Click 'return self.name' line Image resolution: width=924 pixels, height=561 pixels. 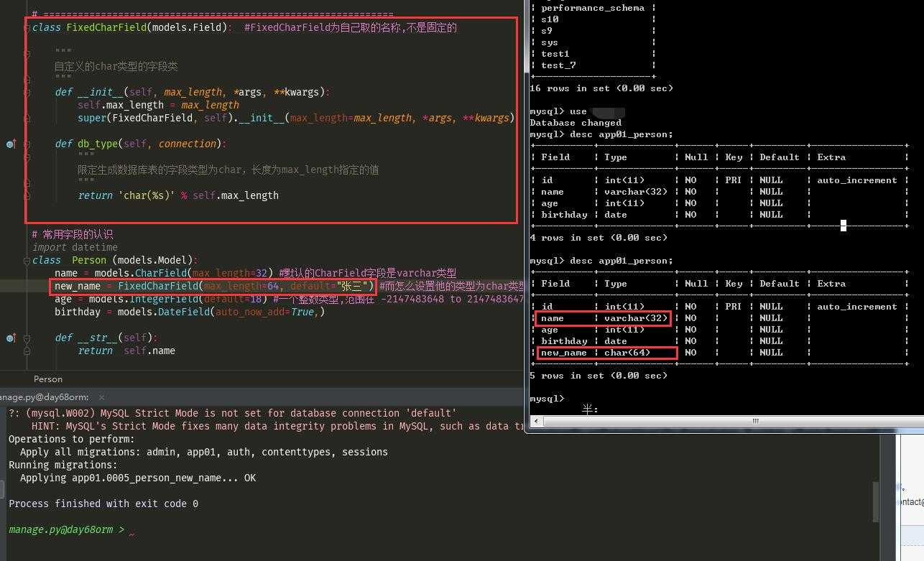[x=126, y=351]
